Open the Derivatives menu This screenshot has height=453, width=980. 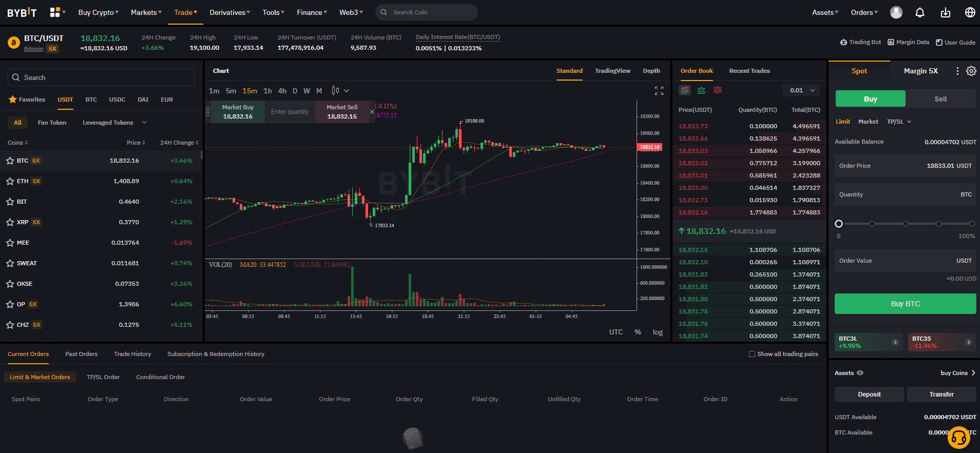point(229,12)
